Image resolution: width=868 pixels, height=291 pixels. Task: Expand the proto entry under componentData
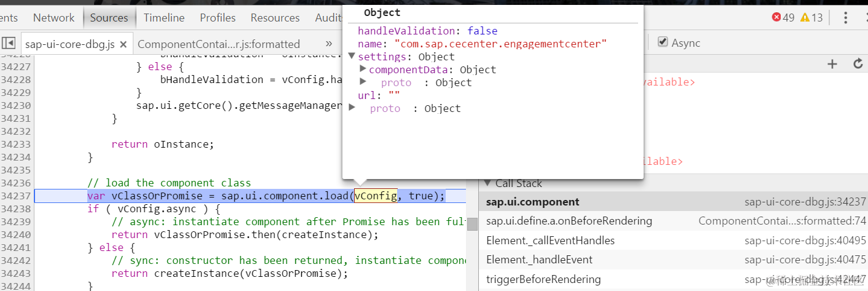click(x=363, y=82)
